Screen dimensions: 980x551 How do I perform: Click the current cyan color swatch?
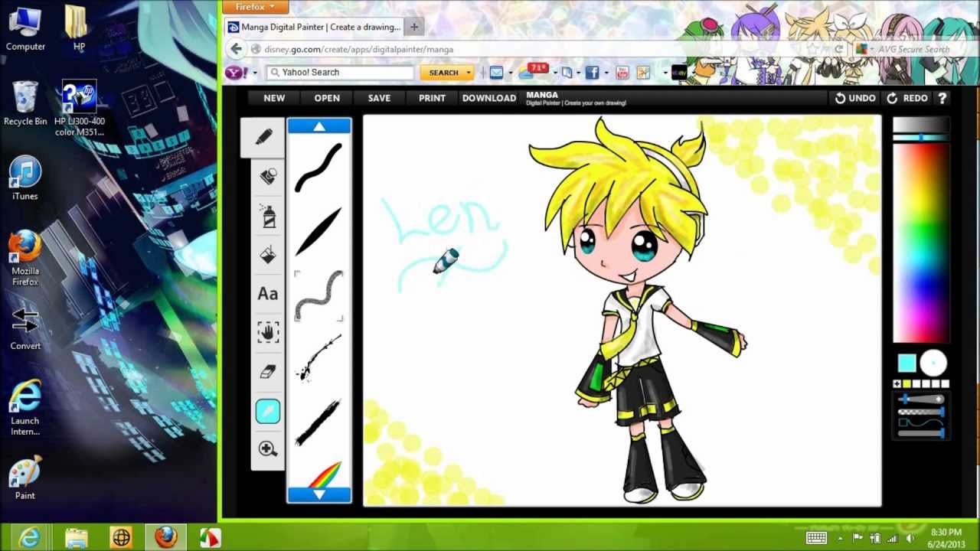pyautogui.click(x=906, y=364)
